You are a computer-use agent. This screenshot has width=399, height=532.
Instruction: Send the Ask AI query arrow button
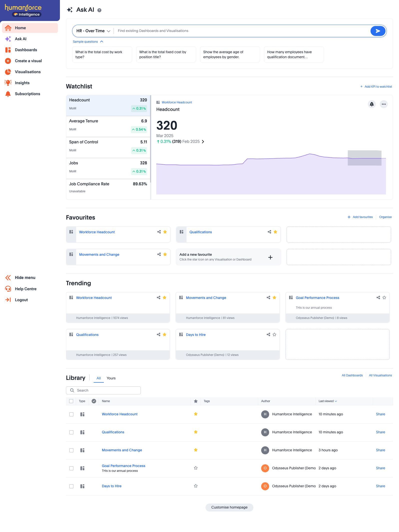378,31
